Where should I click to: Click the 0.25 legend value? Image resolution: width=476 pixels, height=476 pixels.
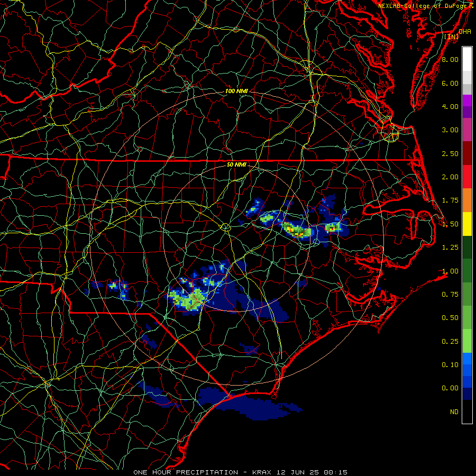pos(450,342)
